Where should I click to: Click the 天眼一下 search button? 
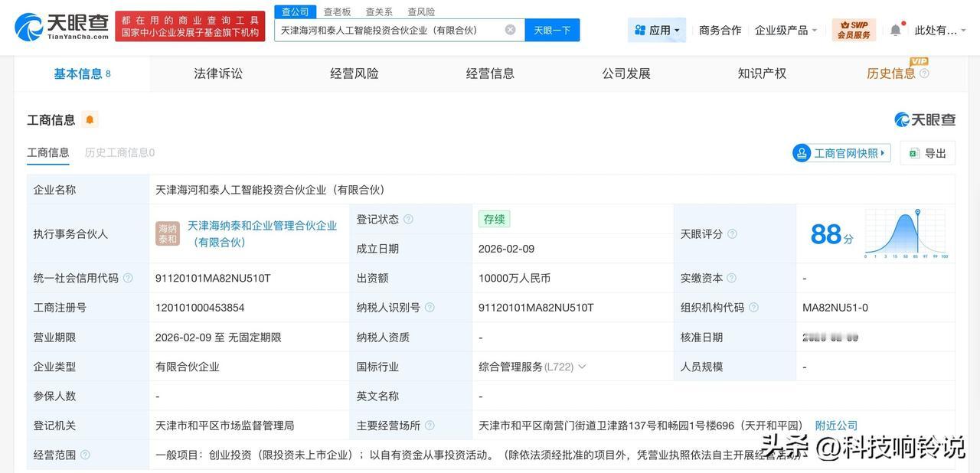[552, 30]
